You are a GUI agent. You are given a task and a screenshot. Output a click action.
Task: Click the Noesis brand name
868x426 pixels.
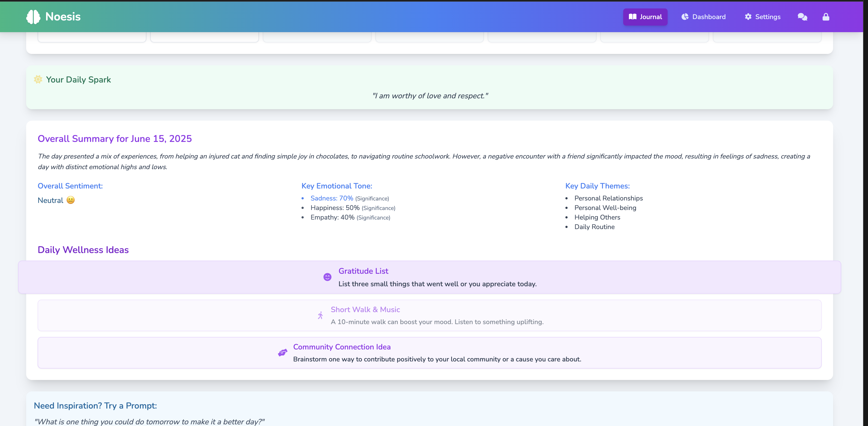pos(63,17)
